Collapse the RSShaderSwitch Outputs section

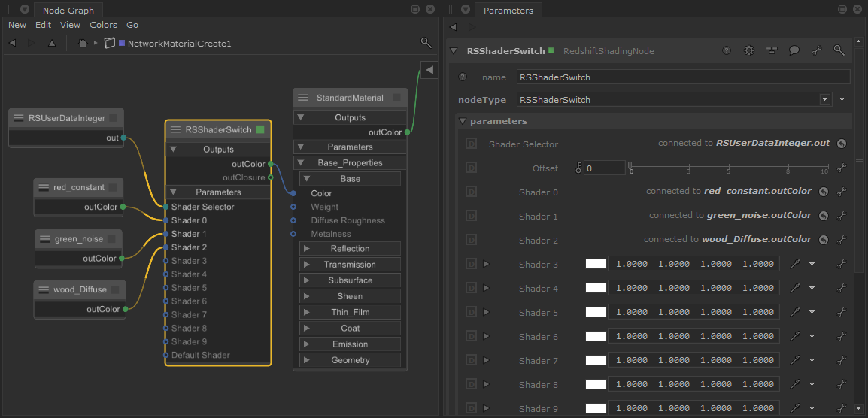click(x=173, y=150)
